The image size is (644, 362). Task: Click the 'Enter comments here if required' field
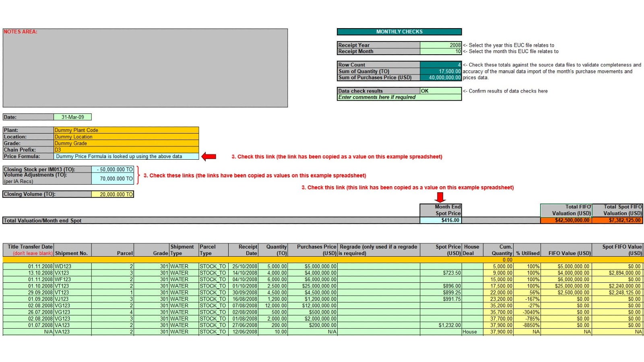[399, 97]
